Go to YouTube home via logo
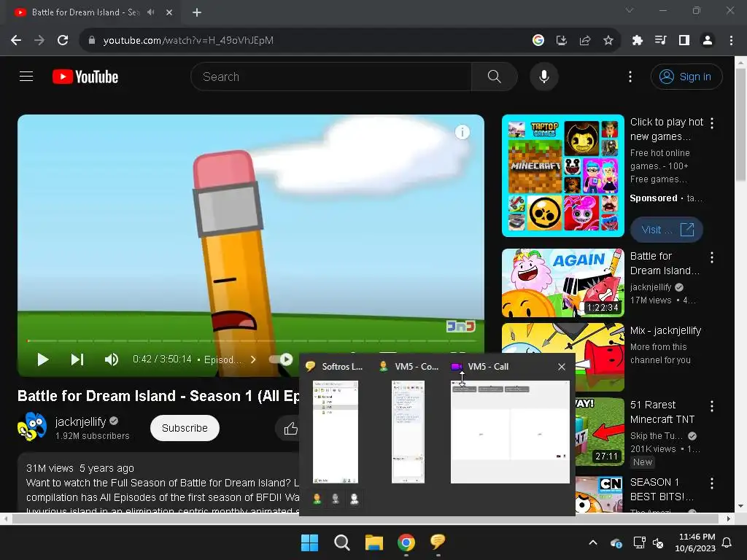This screenshot has height=560, width=747. click(x=85, y=77)
